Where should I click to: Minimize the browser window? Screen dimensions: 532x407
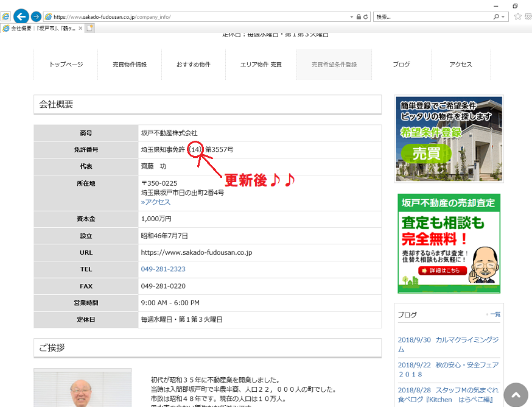pos(496,5)
